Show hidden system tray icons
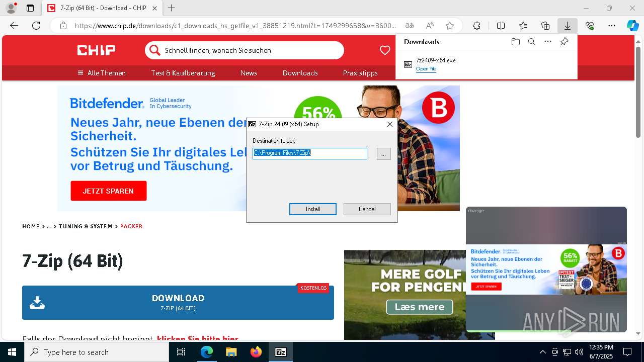Screen dimensions: 644x362 542,352
